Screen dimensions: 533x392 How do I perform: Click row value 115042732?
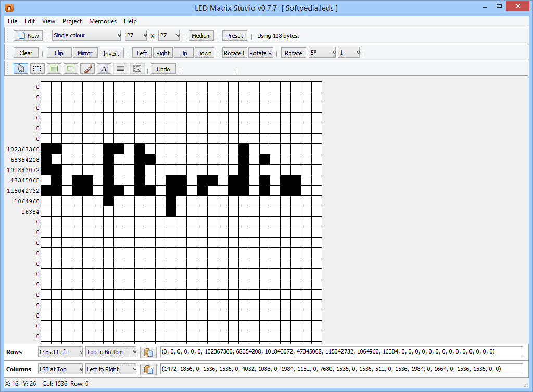23,191
